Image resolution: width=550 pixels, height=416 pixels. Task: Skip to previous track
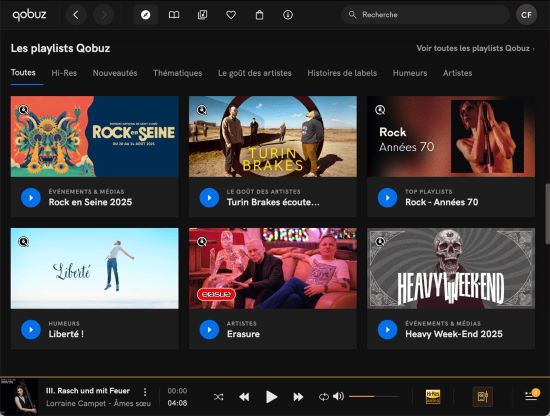(x=244, y=397)
